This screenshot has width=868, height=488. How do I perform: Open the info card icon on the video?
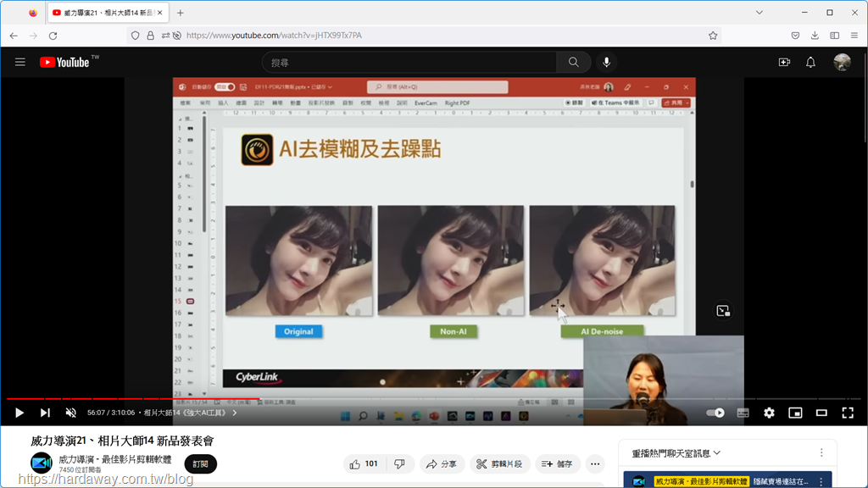[723, 311]
